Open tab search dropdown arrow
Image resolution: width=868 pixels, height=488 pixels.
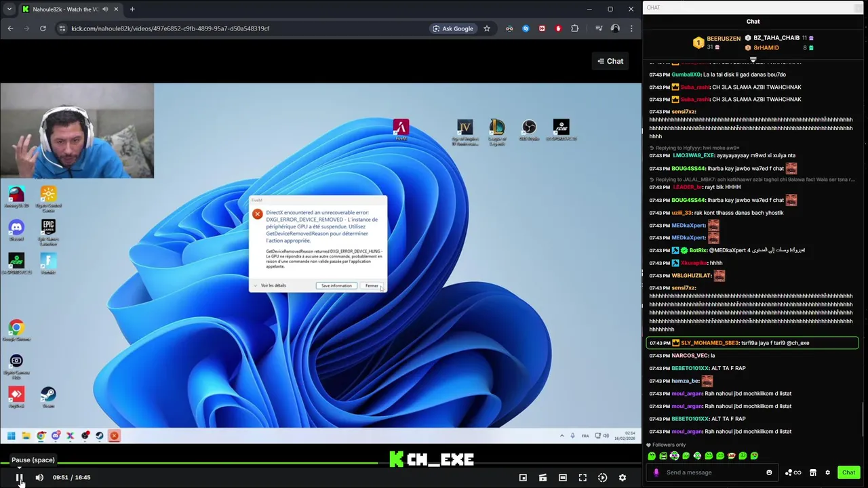point(9,9)
